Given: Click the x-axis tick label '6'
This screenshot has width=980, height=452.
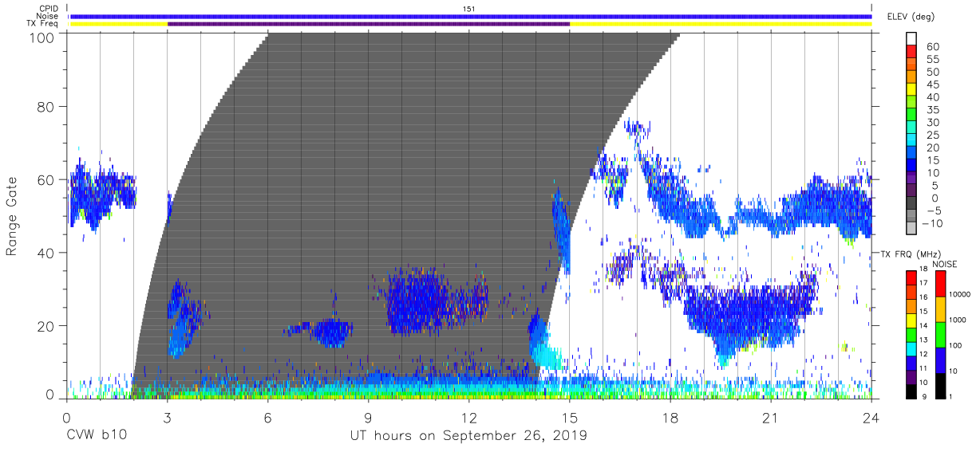Looking at the screenshot, I should point(267,417).
